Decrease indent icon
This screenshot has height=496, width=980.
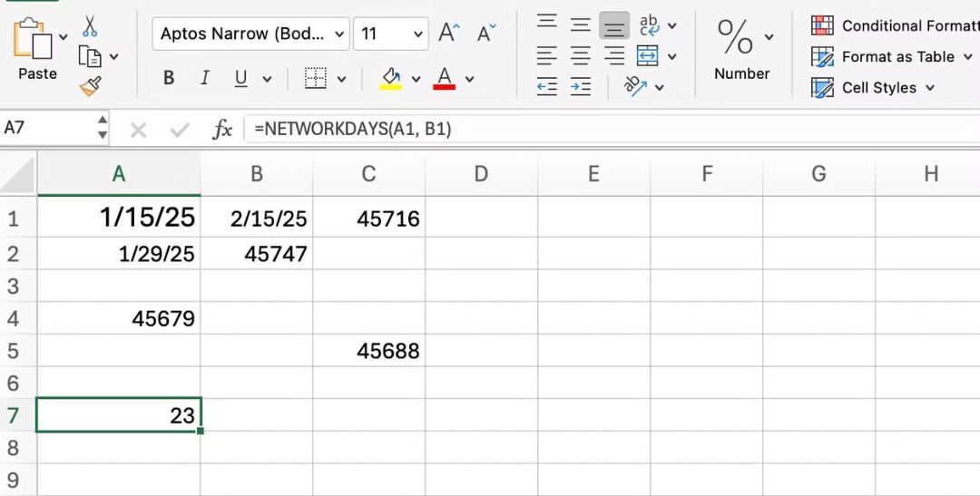pos(547,87)
